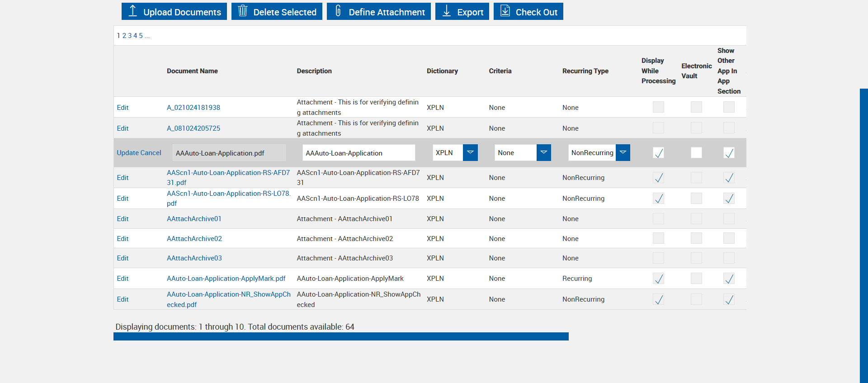The image size is (868, 383).
Task: Uncheck Display While Processing in the edited row
Action: (x=659, y=153)
